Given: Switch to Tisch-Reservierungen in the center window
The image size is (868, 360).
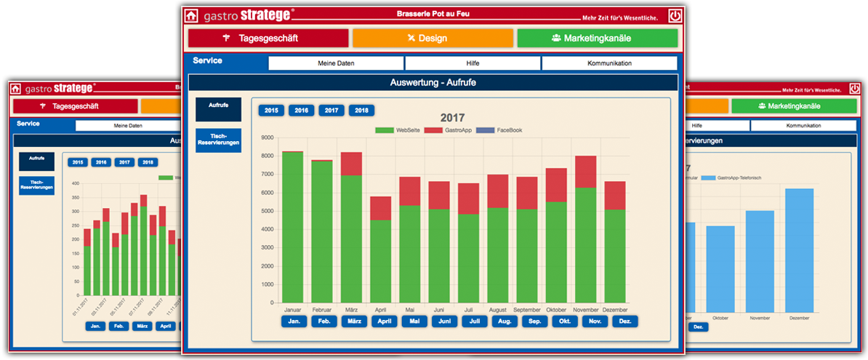Looking at the screenshot, I should tap(218, 140).
